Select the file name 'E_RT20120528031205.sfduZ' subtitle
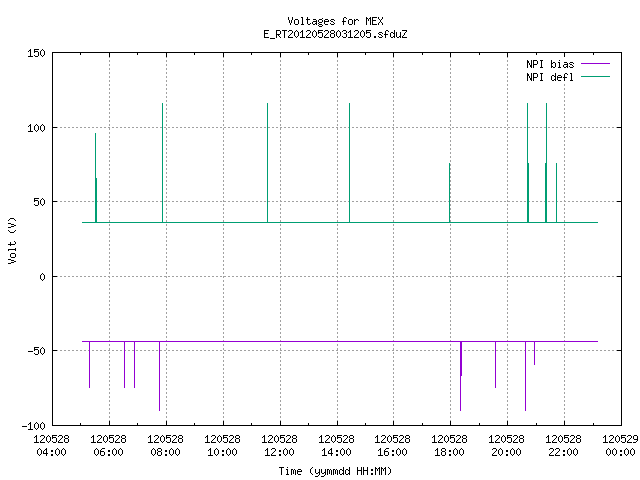 tap(335, 34)
